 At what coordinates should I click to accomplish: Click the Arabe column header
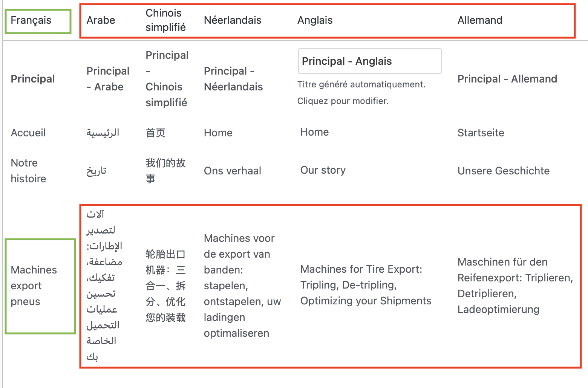click(x=101, y=20)
